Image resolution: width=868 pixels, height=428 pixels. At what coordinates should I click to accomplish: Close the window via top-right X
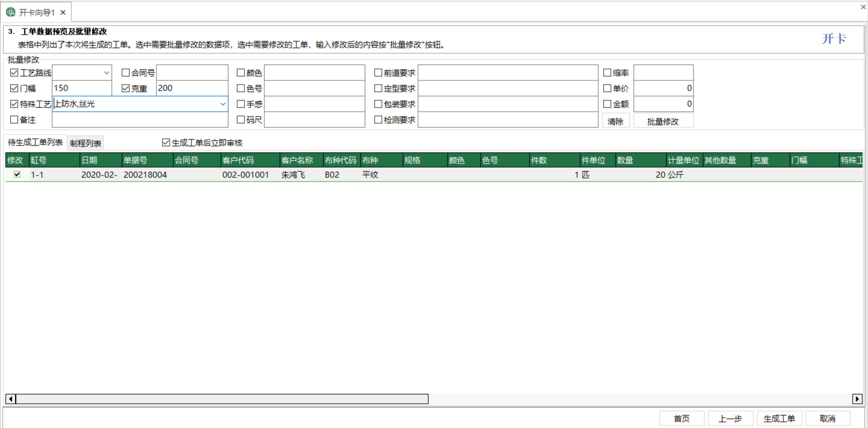tap(863, 7)
